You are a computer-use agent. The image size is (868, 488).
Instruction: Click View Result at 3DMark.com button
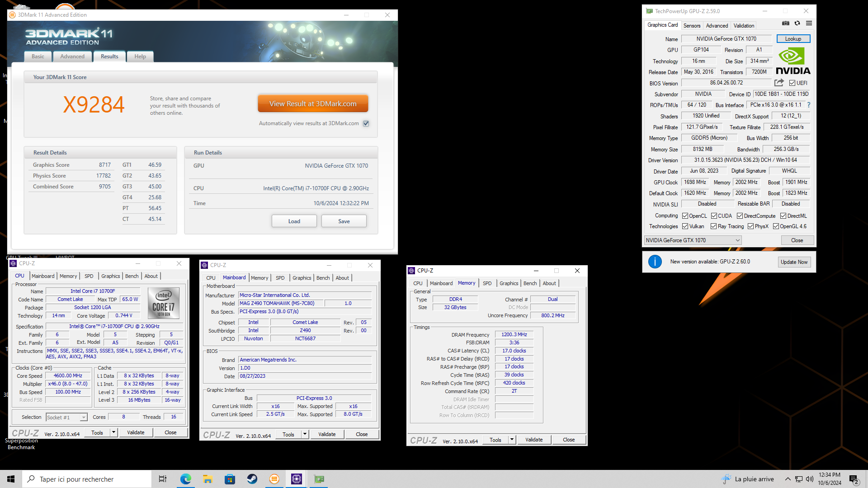(x=313, y=103)
